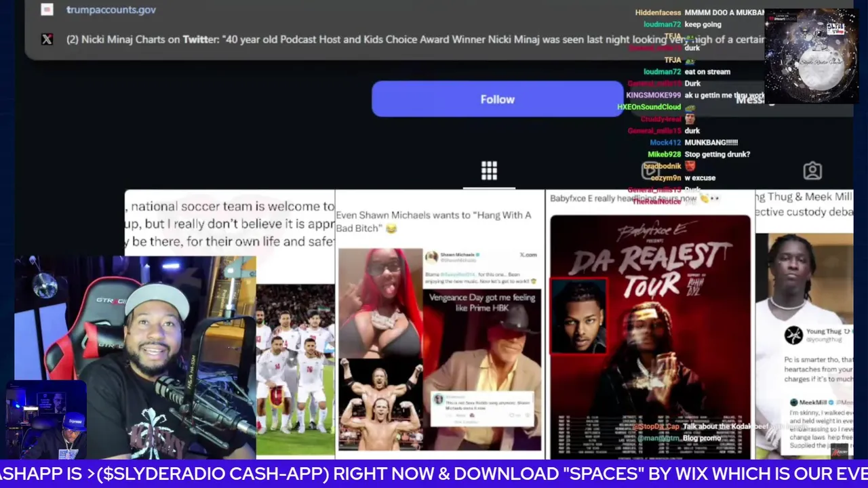Screen dimensions: 868x488
Task: Click the small secondary webcam feed
Action: tap(46, 420)
